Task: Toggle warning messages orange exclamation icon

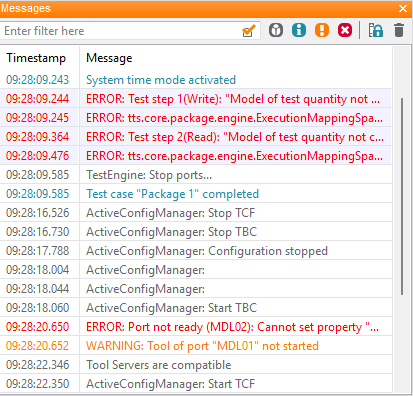Action: pyautogui.click(x=322, y=30)
